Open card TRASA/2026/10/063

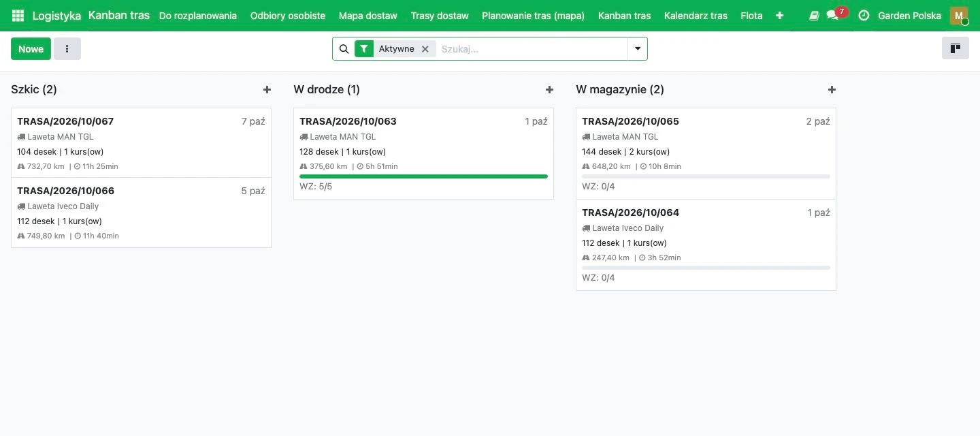pyautogui.click(x=423, y=154)
